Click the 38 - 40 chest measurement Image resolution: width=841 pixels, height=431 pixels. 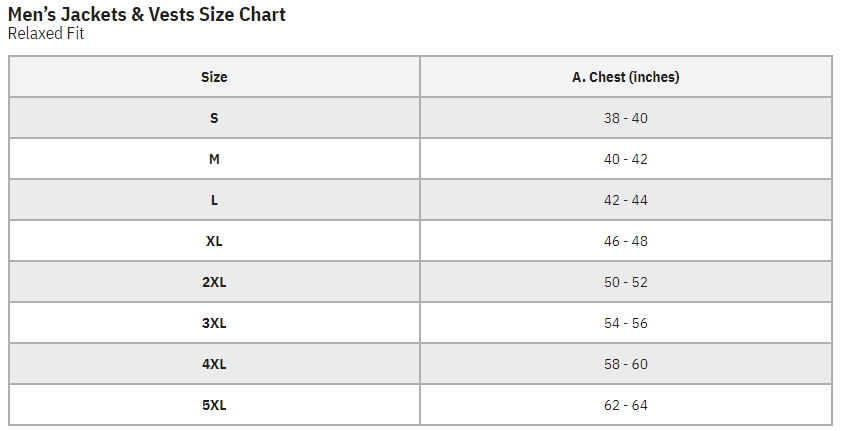click(625, 118)
